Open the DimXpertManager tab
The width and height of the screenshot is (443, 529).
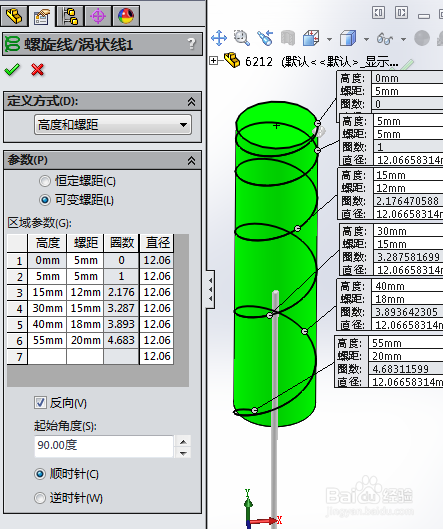pos(98,16)
